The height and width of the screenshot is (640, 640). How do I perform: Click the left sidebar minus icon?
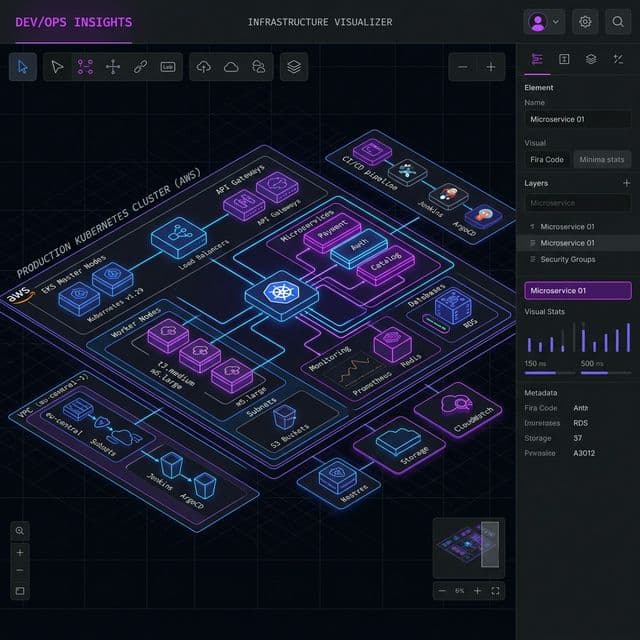[x=20, y=570]
